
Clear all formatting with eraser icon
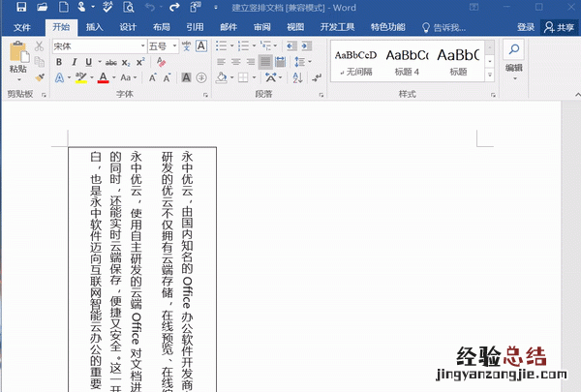coord(161,62)
